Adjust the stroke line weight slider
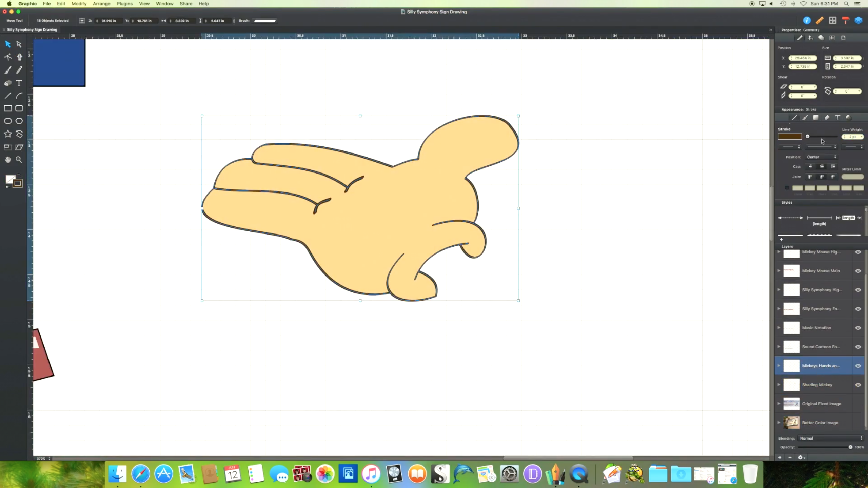Screen dimensions: 868x488 click(822, 137)
